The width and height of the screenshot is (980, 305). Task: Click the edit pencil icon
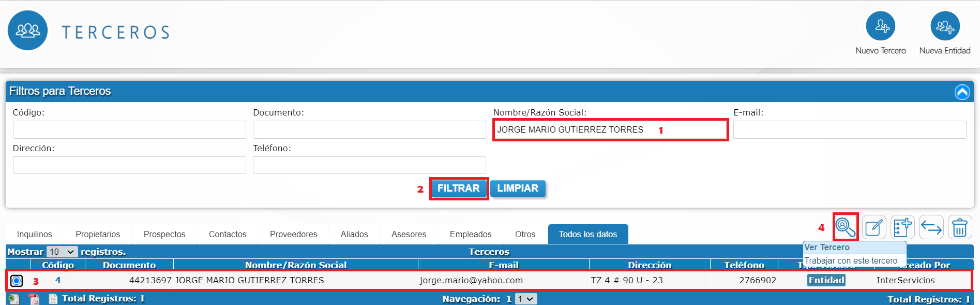pyautogui.click(x=874, y=227)
